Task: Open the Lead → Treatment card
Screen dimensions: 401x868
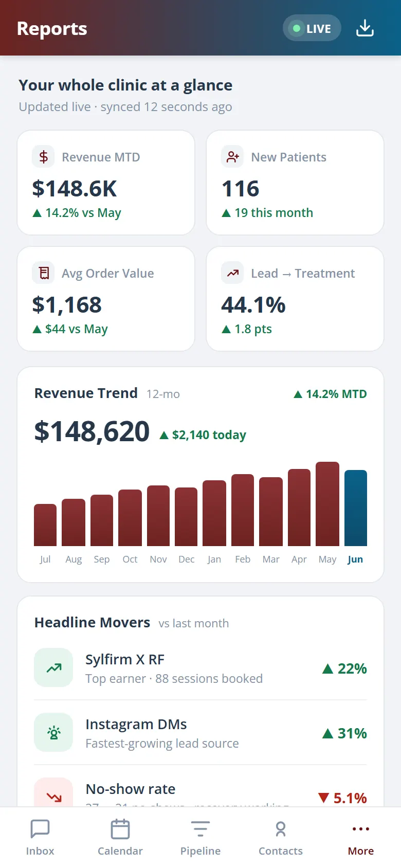Action: [295, 299]
